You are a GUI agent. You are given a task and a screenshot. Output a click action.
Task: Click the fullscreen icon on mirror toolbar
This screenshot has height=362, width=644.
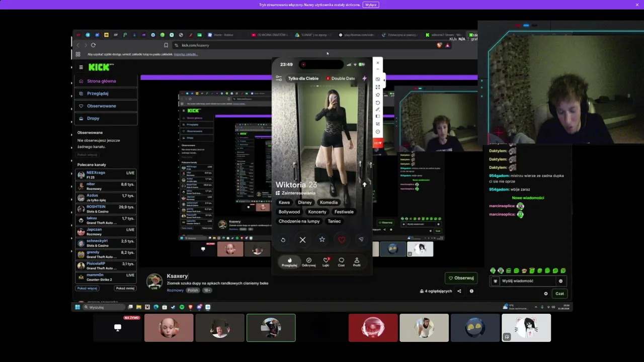point(378,87)
